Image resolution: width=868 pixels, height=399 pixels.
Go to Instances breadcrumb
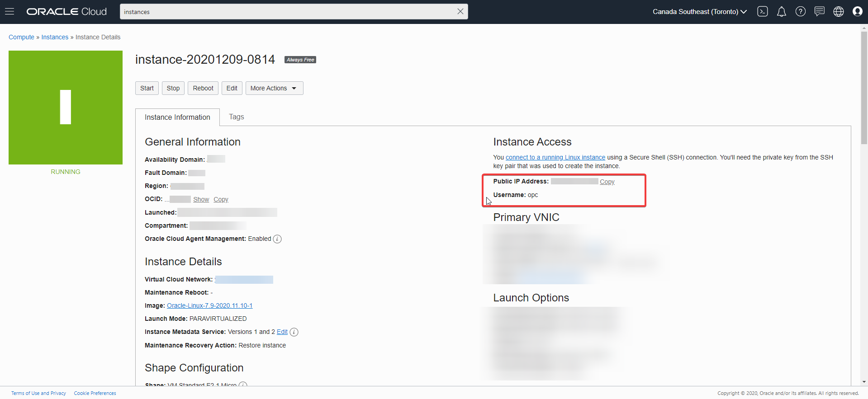point(55,38)
